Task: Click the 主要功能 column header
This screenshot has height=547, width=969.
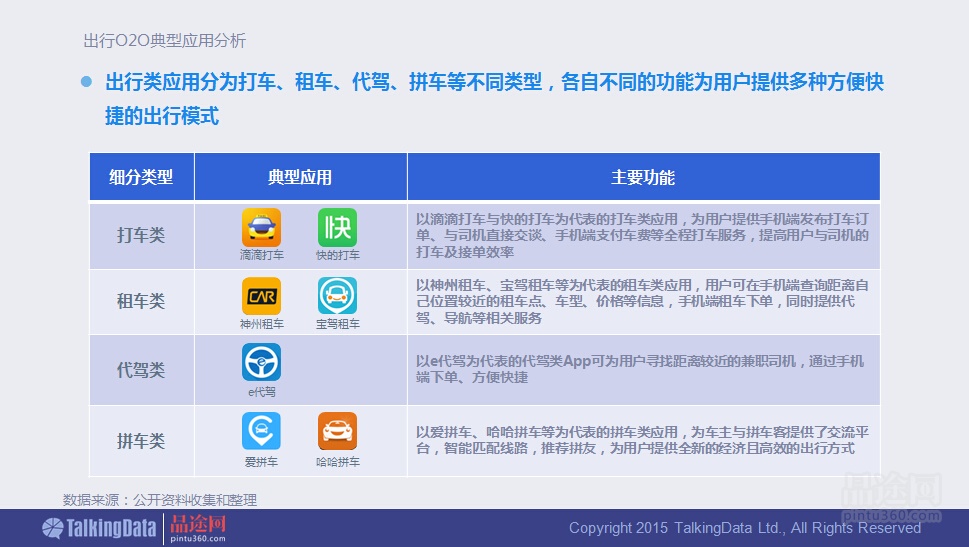Action: (x=643, y=177)
